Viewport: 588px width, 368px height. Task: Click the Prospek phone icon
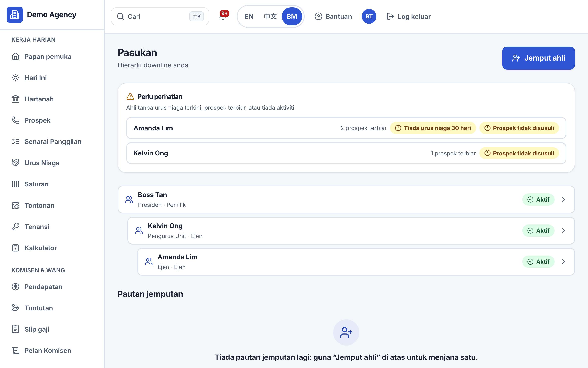(16, 120)
